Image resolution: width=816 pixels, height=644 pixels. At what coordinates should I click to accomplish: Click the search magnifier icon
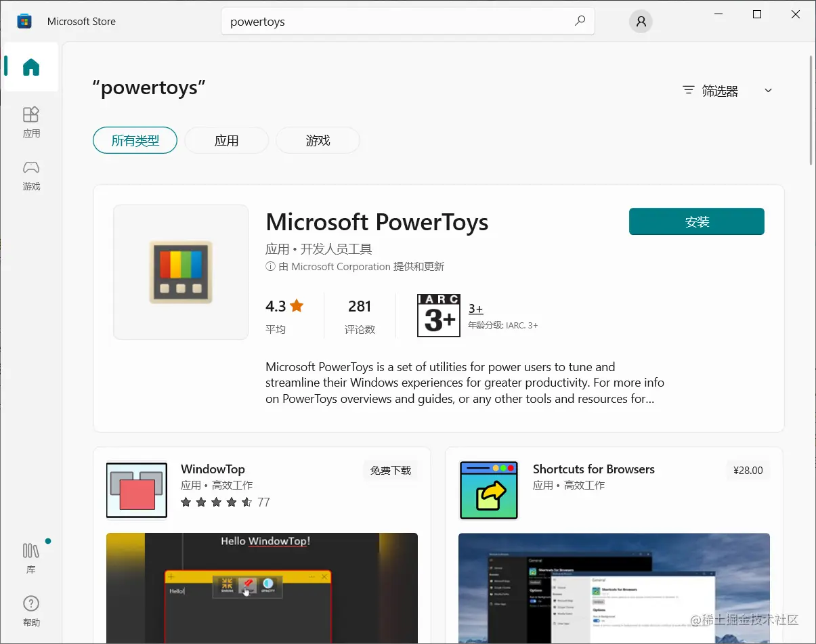tap(580, 21)
